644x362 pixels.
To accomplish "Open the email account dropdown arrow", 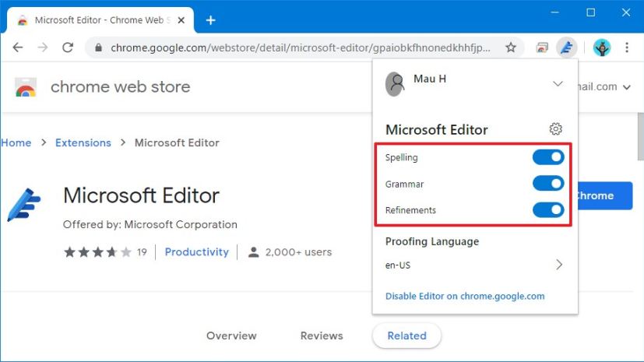I will [626, 87].
